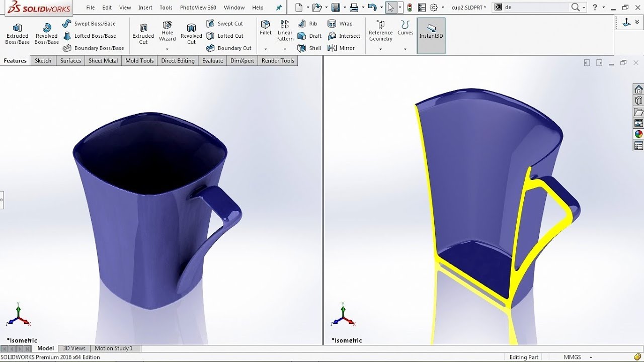Image resolution: width=644 pixels, height=362 pixels.
Task: Switch to the Evaluate tab
Action: pyautogui.click(x=212, y=61)
